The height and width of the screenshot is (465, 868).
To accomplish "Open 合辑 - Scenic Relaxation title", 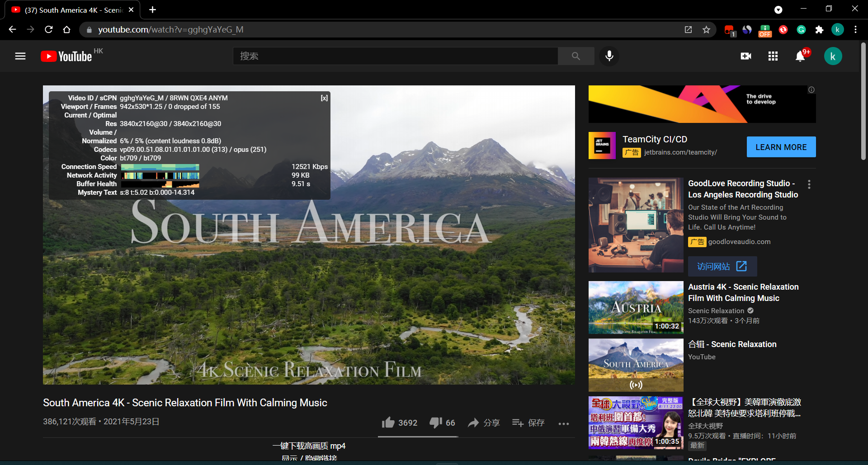I will [x=732, y=344].
